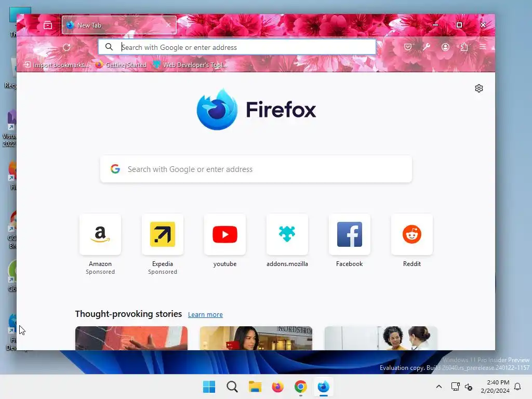532x399 pixels.
Task: Open the clock showing 2:40 PM
Action: [x=495, y=387]
